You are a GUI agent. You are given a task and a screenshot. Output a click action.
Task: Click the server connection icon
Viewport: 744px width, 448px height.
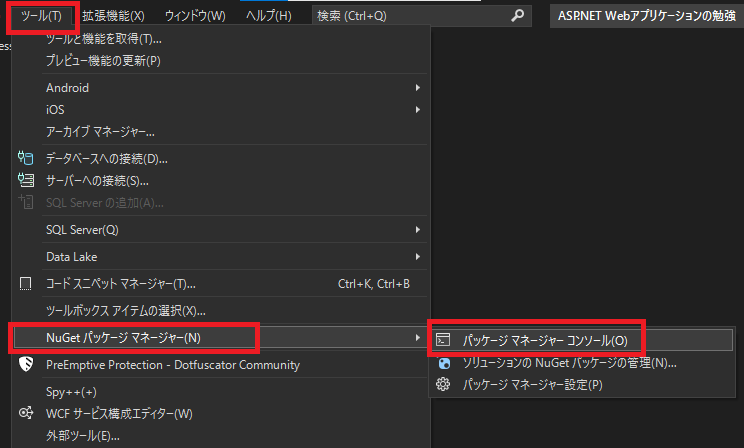click(26, 180)
